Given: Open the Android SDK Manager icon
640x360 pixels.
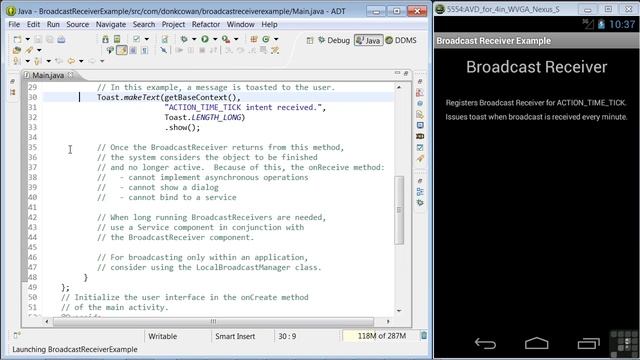Looking at the screenshot, I should [x=105, y=39].
